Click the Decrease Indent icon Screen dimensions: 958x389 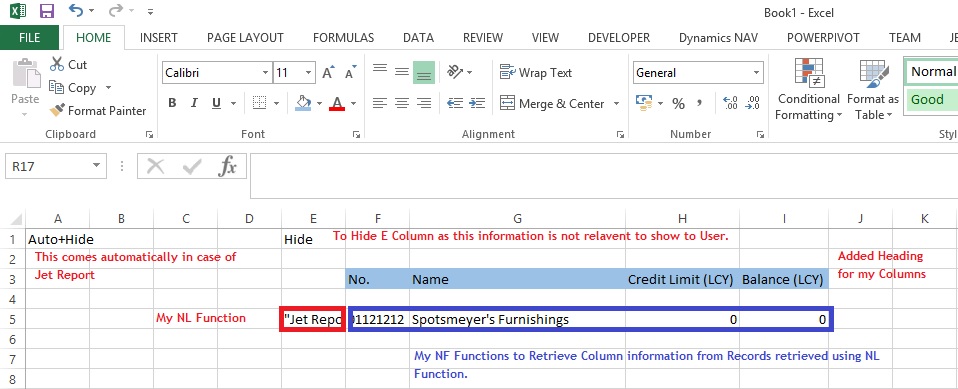(x=455, y=103)
